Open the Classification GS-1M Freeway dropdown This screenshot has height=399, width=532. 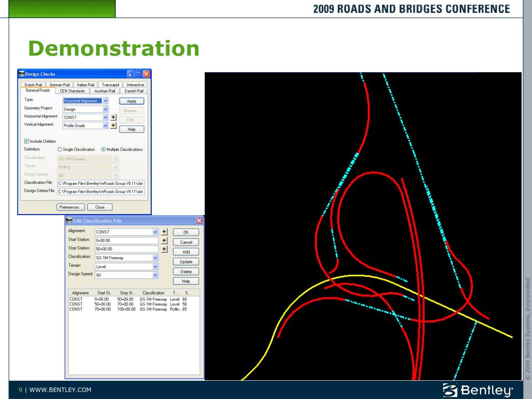click(x=155, y=258)
